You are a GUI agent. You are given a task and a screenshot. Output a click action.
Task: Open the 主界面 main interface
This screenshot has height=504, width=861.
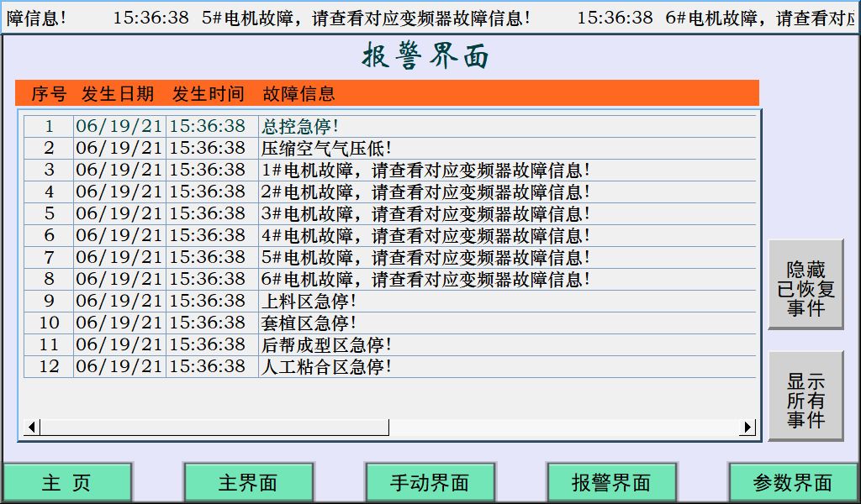(248, 481)
